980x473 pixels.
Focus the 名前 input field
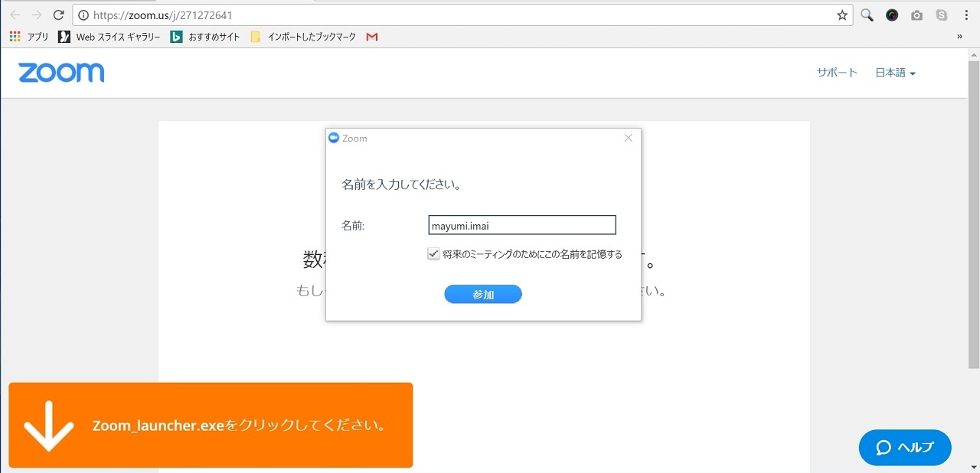pyautogui.click(x=522, y=225)
